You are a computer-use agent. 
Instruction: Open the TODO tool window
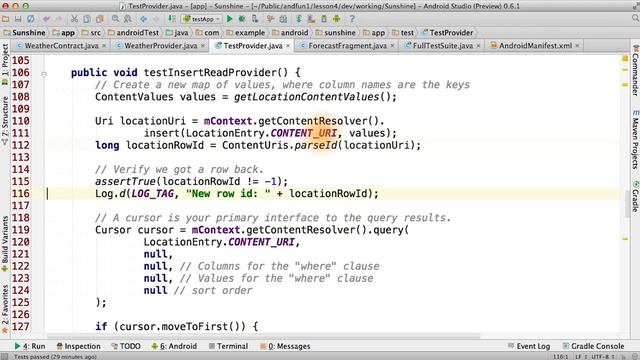pyautogui.click(x=126, y=346)
